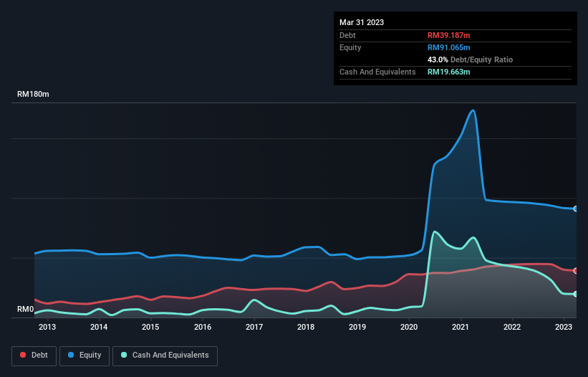Click the 2020 x-axis label

pos(409,327)
